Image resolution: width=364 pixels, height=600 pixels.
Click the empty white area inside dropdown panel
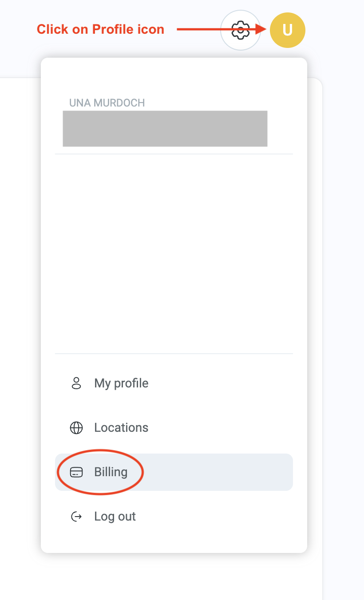click(174, 253)
